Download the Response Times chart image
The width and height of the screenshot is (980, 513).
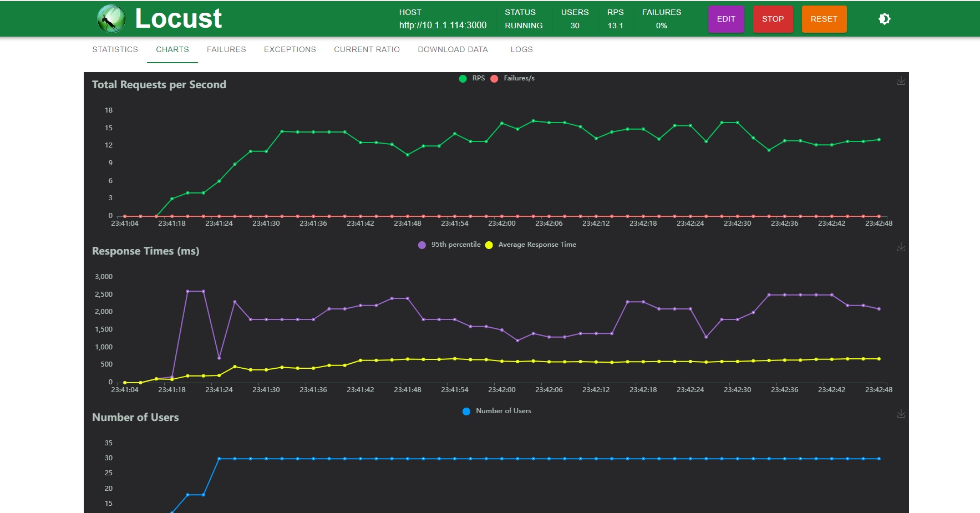(901, 247)
